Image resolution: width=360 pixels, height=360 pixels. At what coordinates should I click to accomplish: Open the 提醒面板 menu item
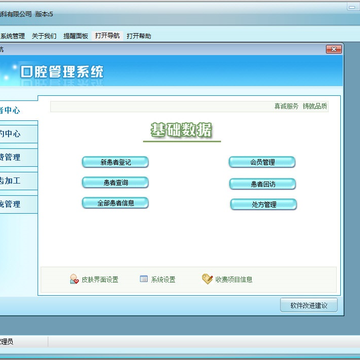76,36
